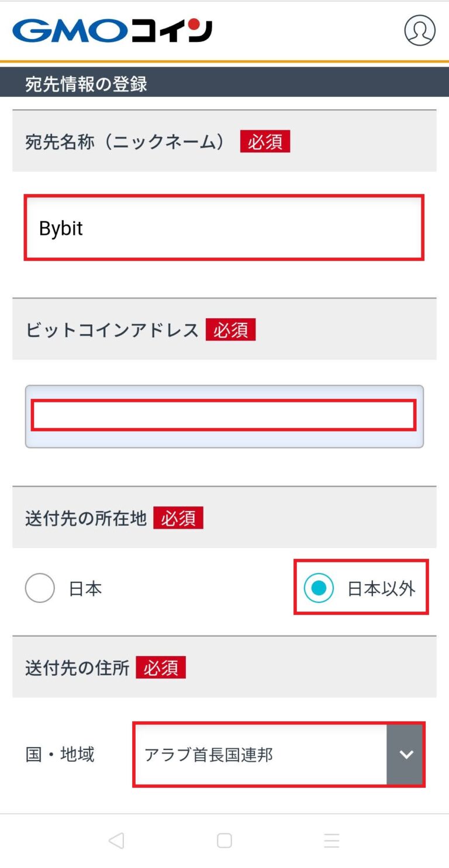The width and height of the screenshot is (449, 868).
Task: Click the GMOコイン logo
Action: [111, 31]
